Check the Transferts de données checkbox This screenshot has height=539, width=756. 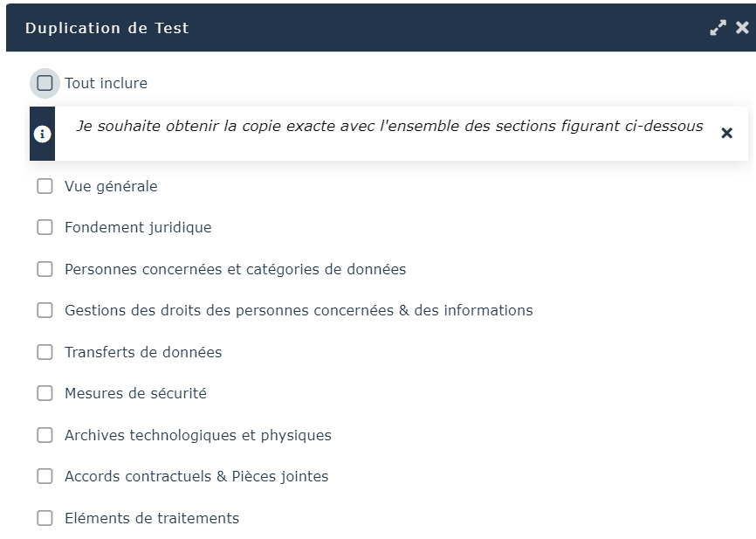[45, 352]
